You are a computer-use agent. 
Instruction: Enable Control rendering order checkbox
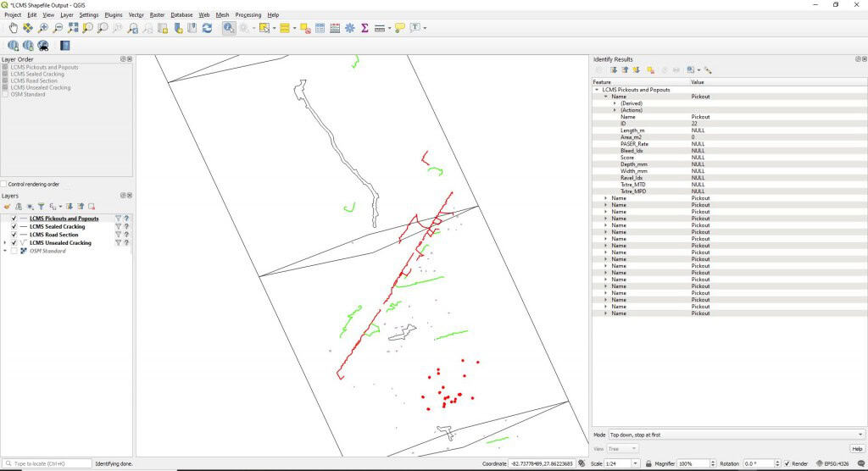point(4,185)
